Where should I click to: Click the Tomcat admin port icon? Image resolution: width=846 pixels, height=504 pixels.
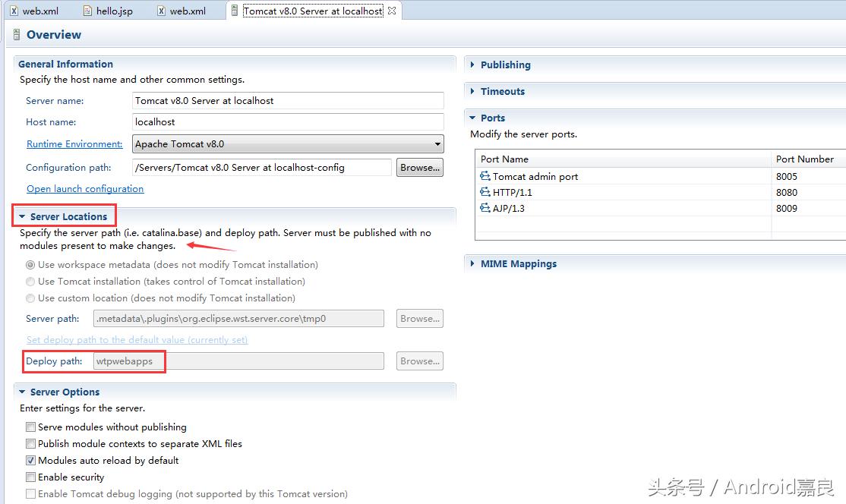point(485,176)
